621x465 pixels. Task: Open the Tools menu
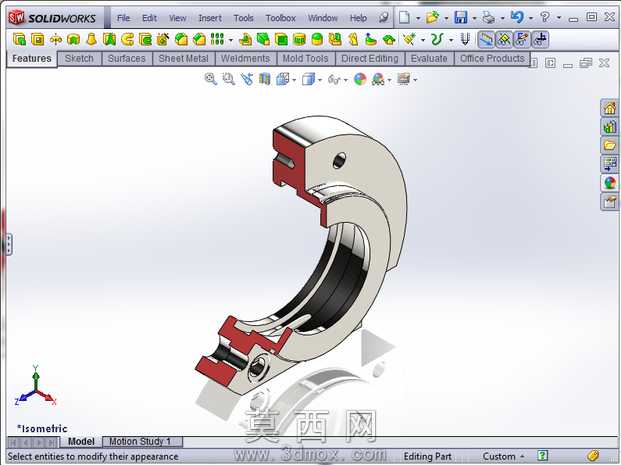coord(243,18)
